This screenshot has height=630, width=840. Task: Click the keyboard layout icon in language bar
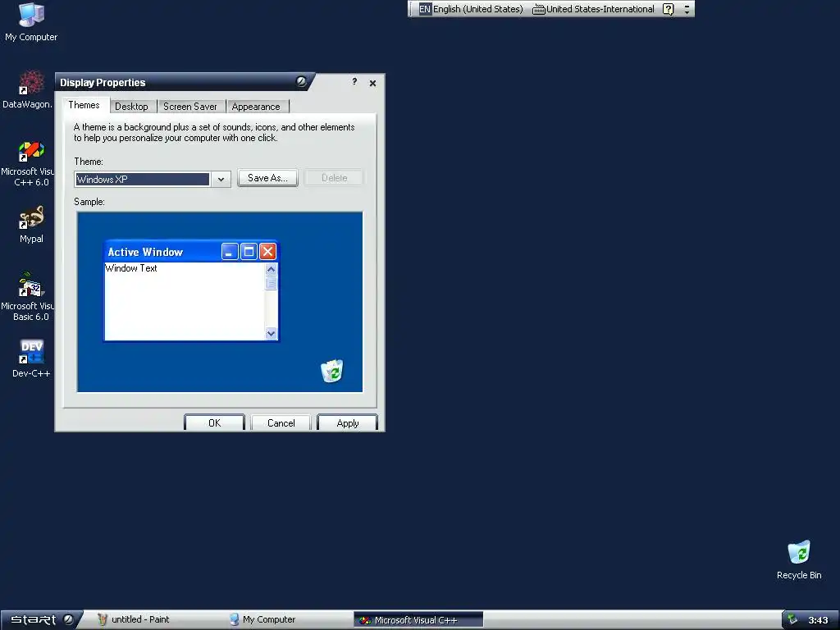(538, 9)
